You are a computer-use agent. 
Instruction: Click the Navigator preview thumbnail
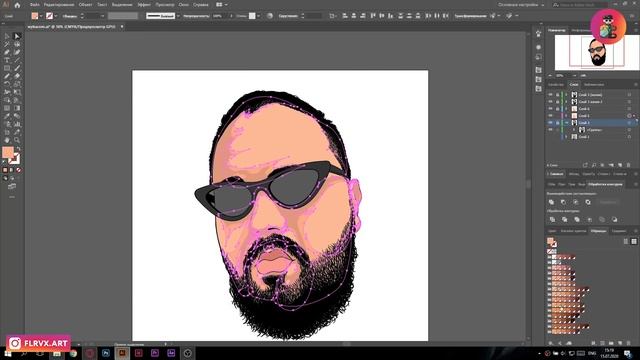click(597, 53)
